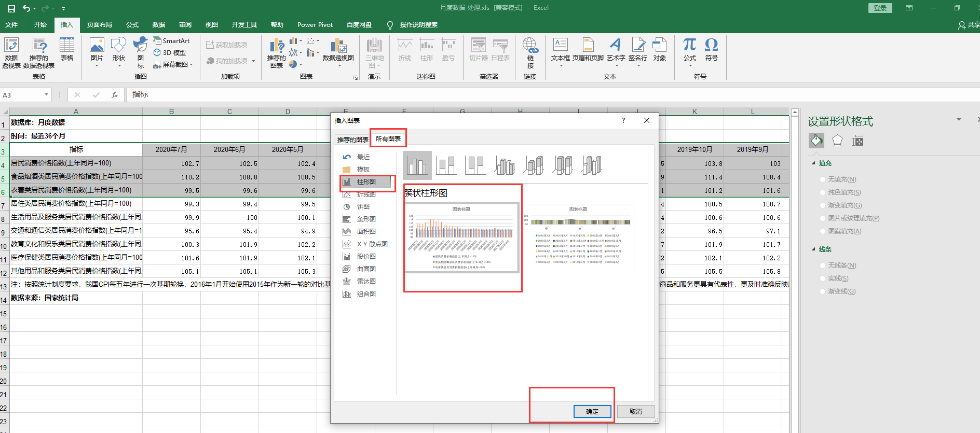
Task: Select 渐变填充(G) radio option
Action: [841, 205]
